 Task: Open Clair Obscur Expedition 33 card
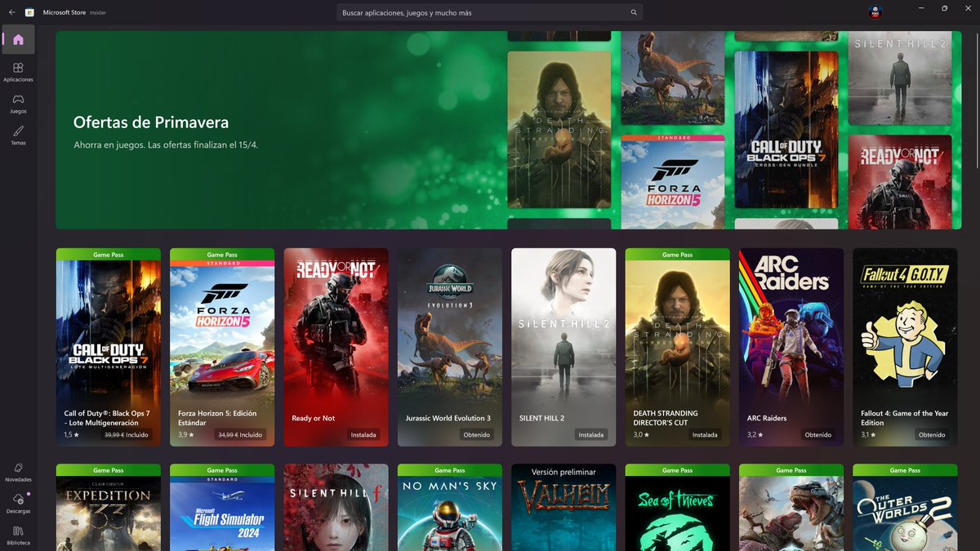pyautogui.click(x=109, y=508)
